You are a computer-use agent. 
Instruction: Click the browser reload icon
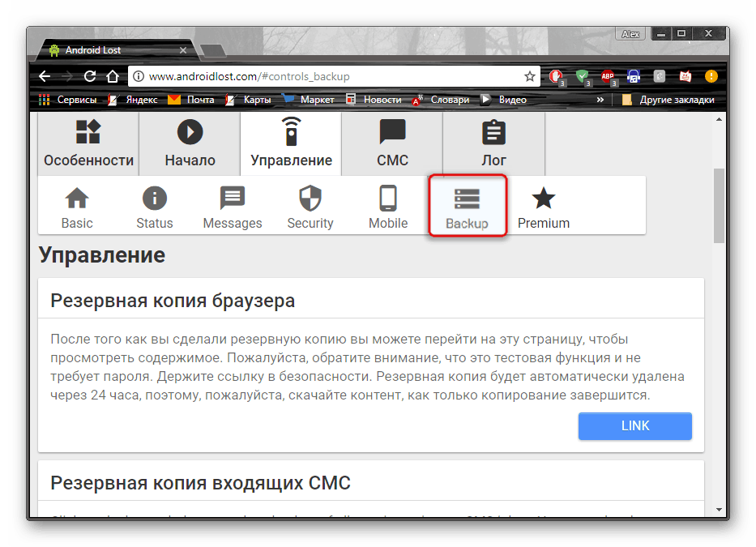click(90, 76)
